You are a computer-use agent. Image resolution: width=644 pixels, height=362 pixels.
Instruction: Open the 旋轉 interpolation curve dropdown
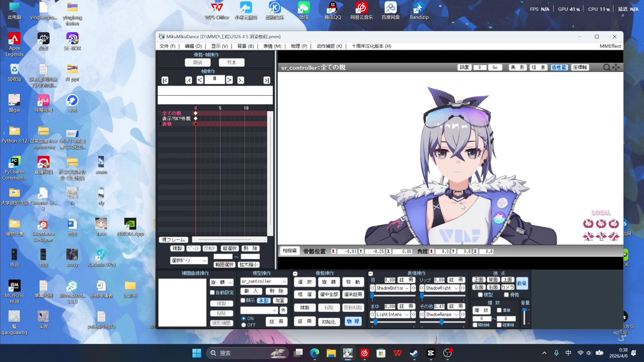221,282
